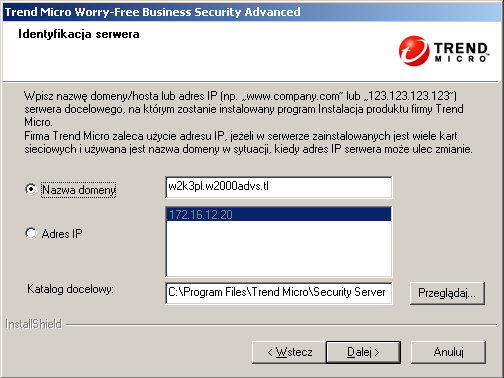Open the Przeglądaj... browse dialog

pos(447,293)
